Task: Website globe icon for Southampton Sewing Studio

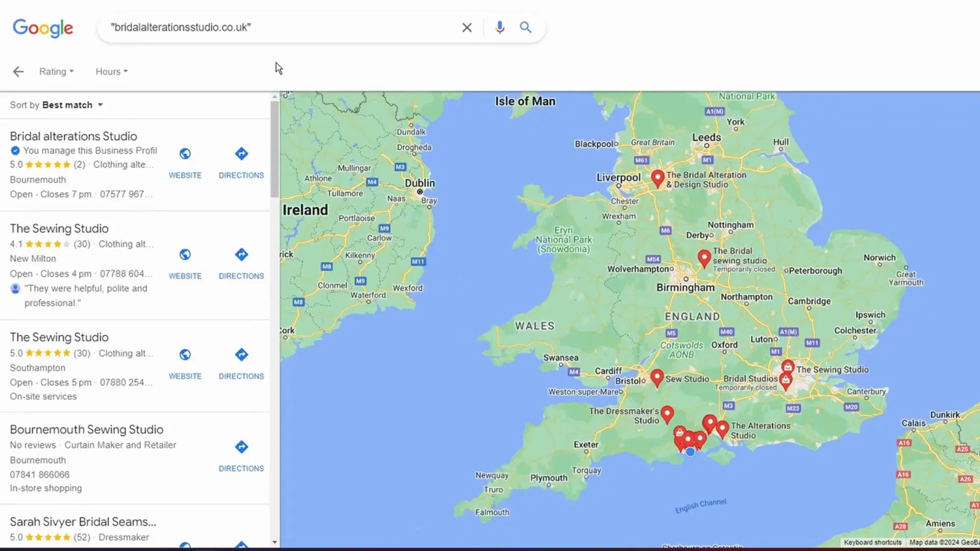Action: point(185,355)
